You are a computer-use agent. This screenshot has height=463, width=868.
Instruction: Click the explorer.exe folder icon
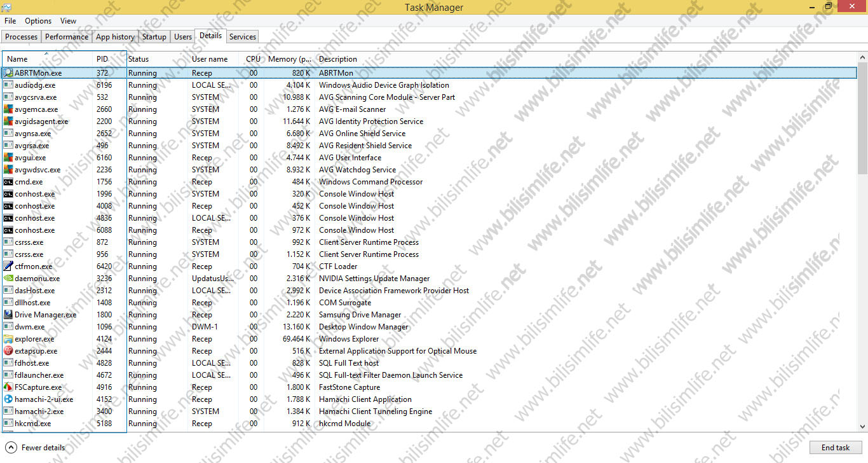pos(8,339)
